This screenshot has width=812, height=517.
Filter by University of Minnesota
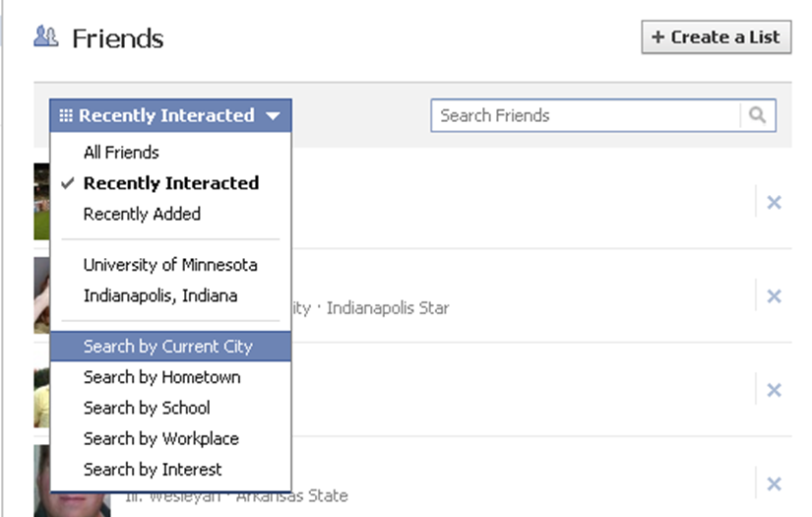tap(171, 265)
